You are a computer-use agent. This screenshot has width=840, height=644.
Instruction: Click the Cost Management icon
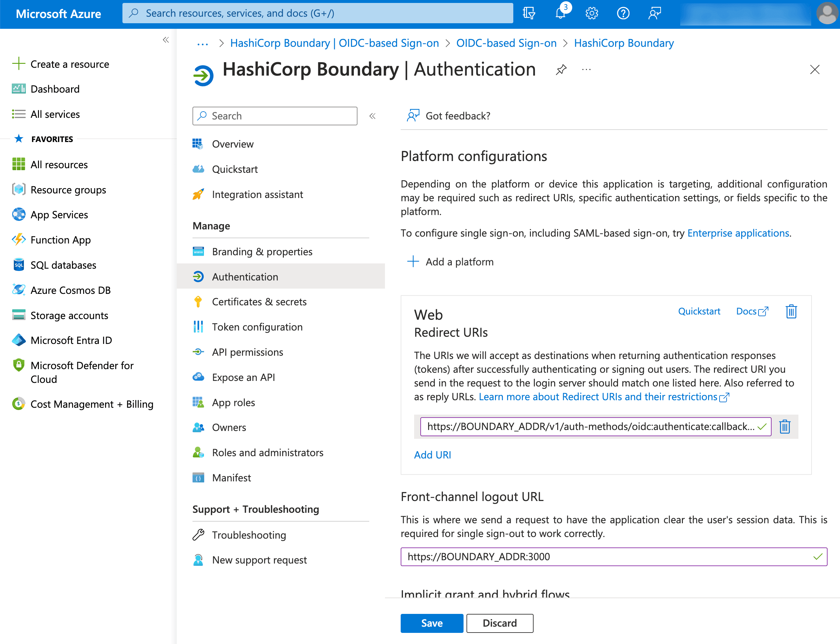(x=18, y=404)
